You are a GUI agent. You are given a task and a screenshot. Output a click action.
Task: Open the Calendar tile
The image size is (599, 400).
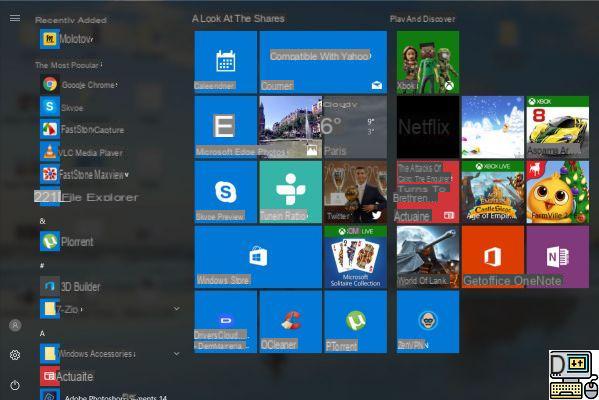pyautogui.click(x=226, y=62)
